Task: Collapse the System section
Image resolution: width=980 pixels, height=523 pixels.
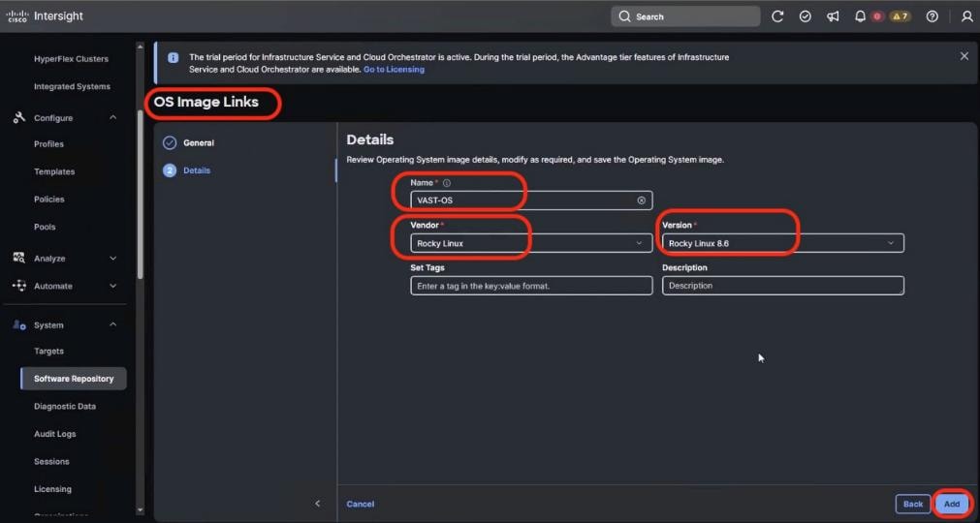Action: point(113,324)
